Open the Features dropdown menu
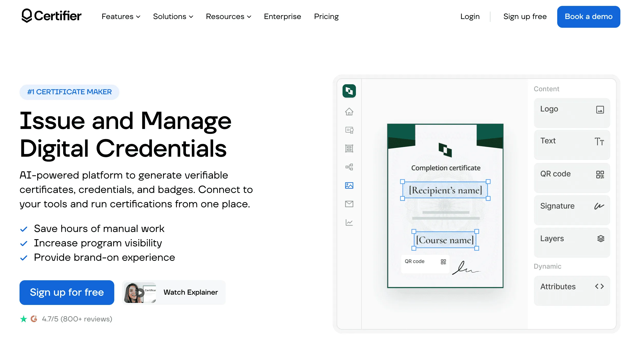 click(121, 16)
